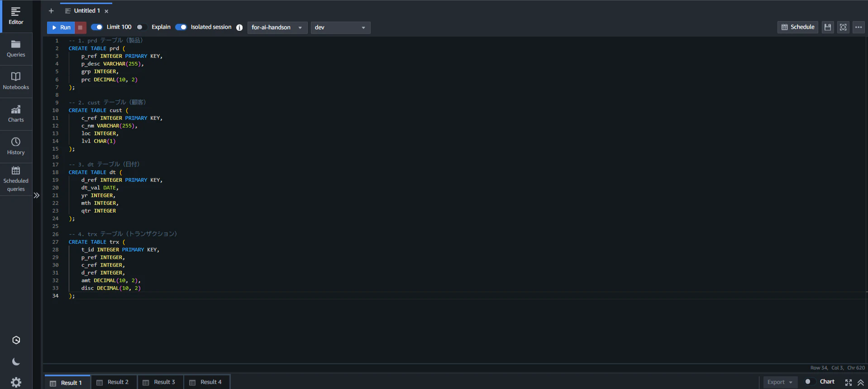Open the Scheduled queries panel
The image size is (868, 389).
click(16, 179)
